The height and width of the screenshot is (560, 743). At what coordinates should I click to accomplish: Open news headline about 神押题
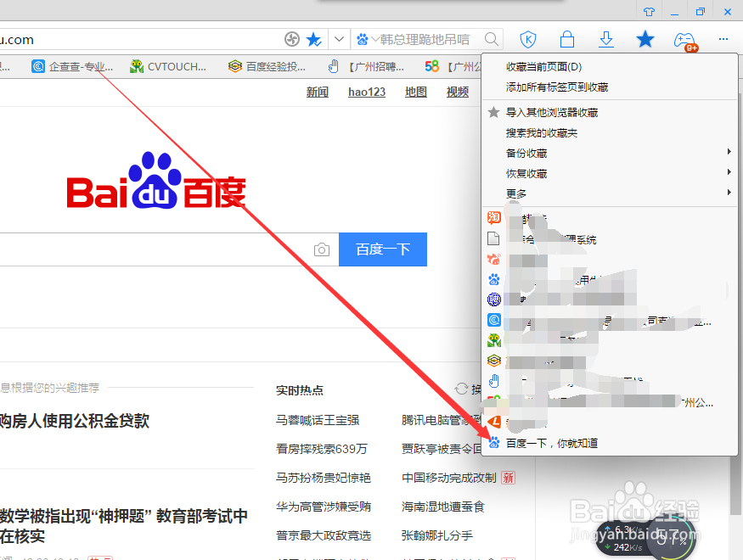coord(123,526)
